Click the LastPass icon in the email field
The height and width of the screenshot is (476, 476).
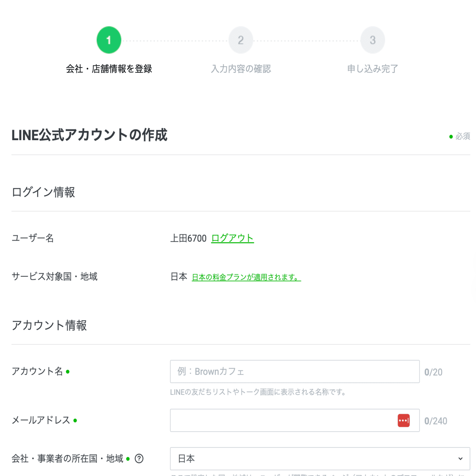pyautogui.click(x=403, y=420)
